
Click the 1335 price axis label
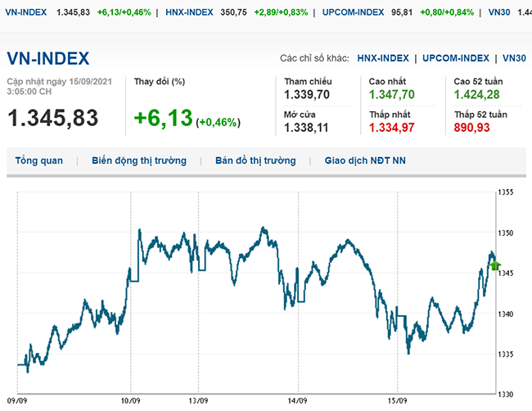tap(506, 354)
